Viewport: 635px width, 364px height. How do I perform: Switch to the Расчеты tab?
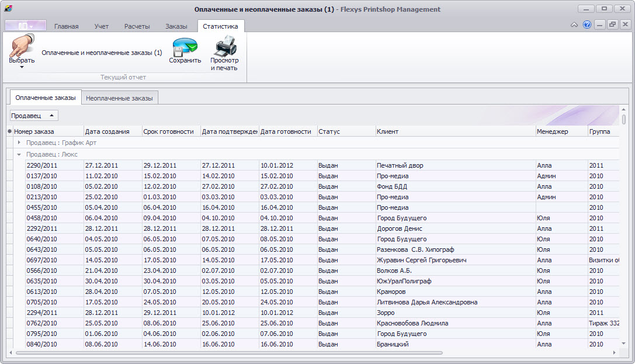tap(137, 26)
